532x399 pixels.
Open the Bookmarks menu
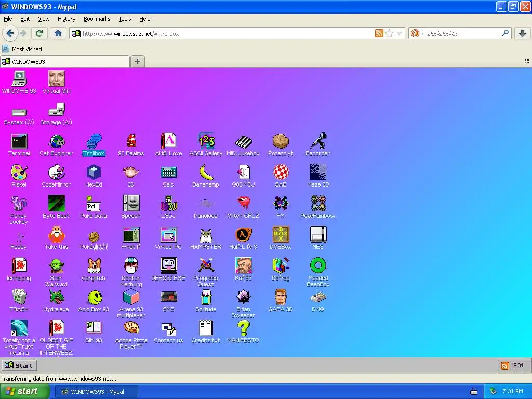tap(97, 19)
